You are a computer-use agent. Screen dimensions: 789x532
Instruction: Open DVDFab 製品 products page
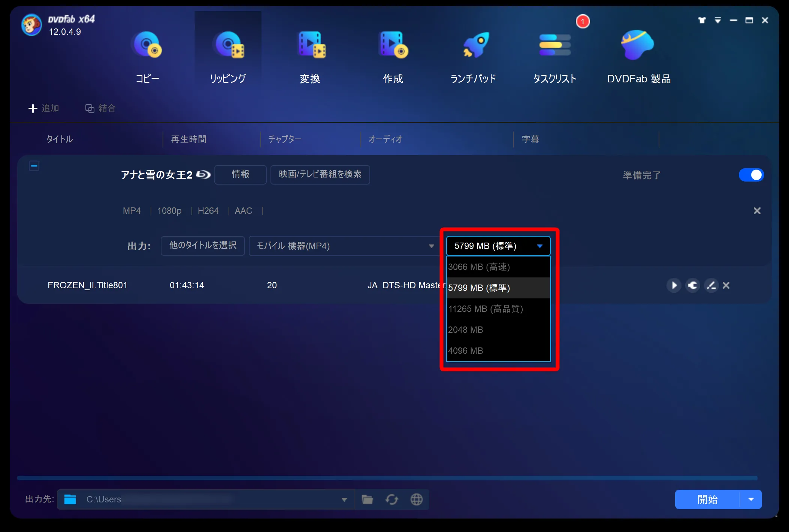point(639,57)
